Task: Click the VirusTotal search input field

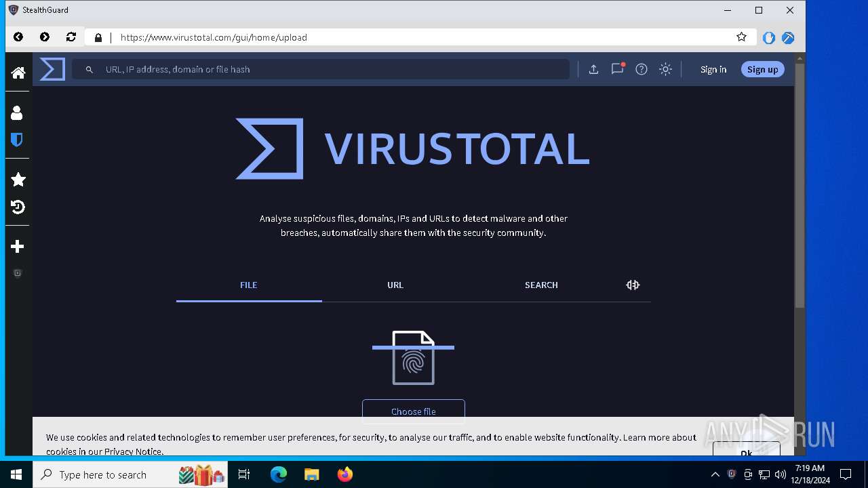Action: [321, 69]
